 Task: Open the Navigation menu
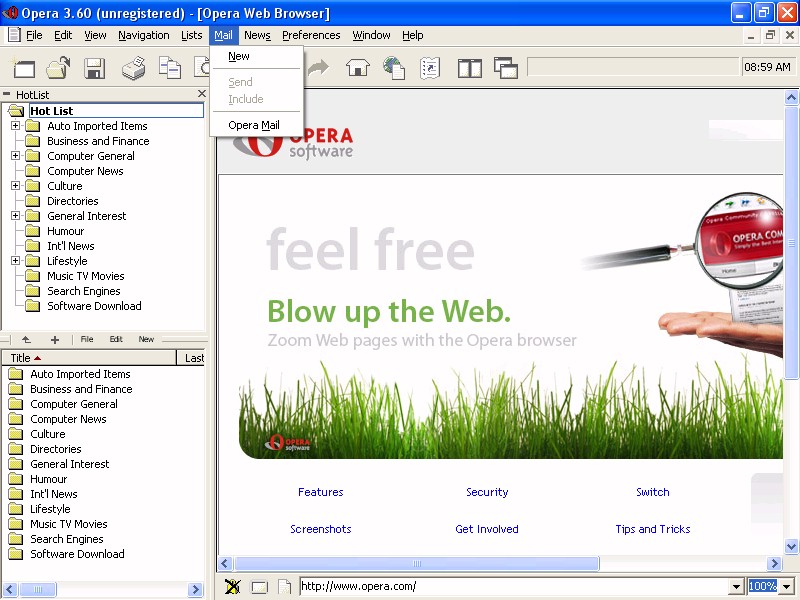click(144, 35)
